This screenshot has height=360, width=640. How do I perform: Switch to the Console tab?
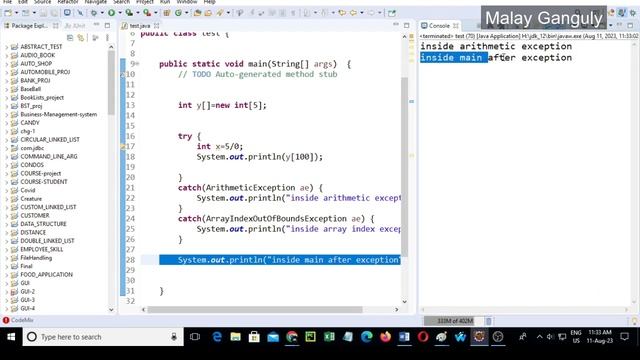click(439, 26)
